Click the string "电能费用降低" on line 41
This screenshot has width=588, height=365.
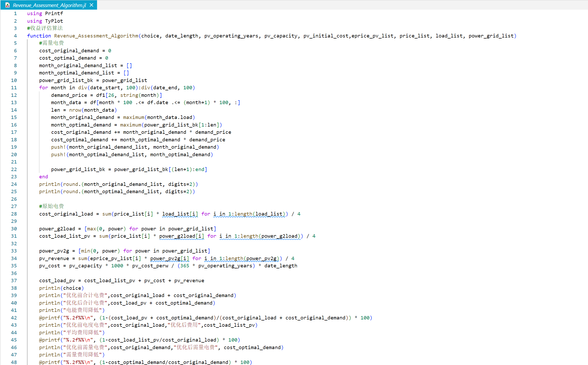82,310
